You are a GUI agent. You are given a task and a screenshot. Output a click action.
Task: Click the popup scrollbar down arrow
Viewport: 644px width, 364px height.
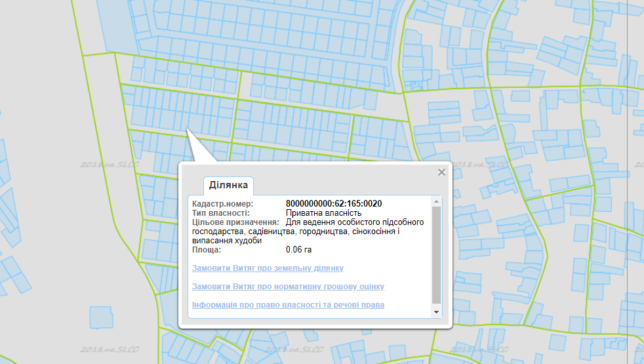pyautogui.click(x=436, y=312)
